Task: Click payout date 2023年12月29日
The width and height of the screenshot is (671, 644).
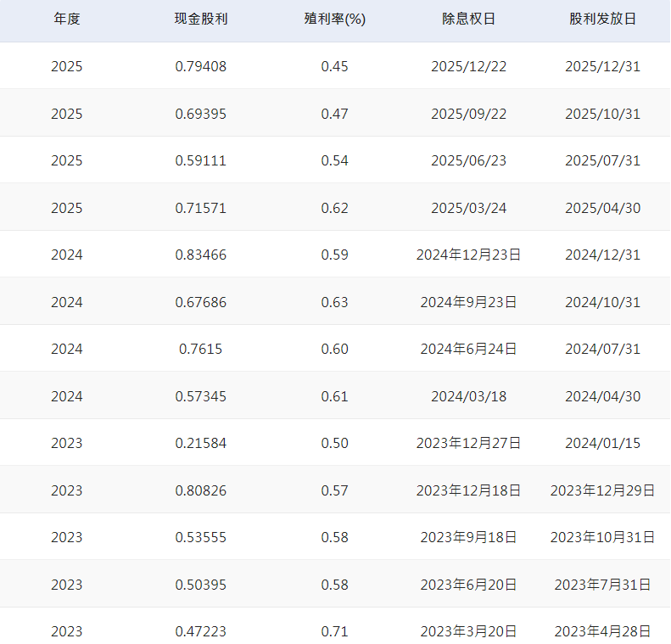Action: tap(602, 490)
